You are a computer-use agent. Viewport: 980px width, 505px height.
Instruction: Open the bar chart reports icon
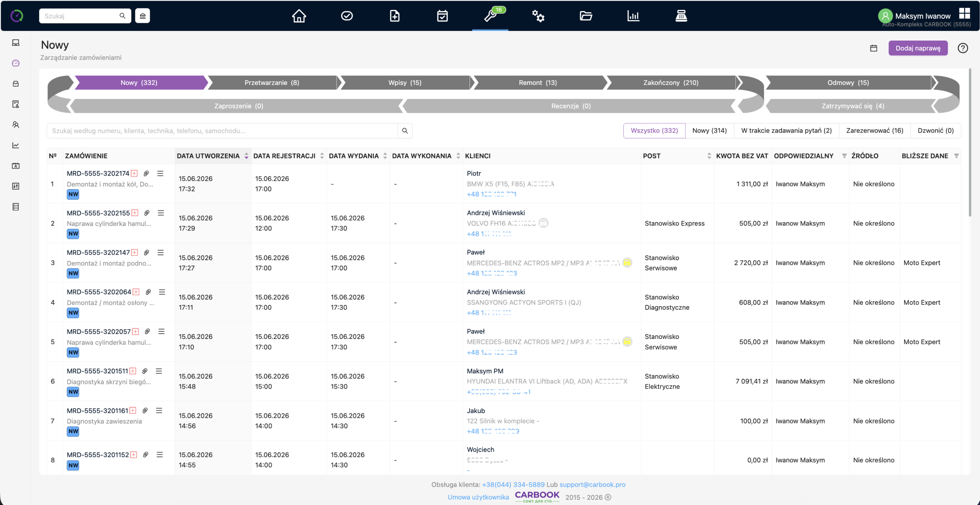(633, 16)
